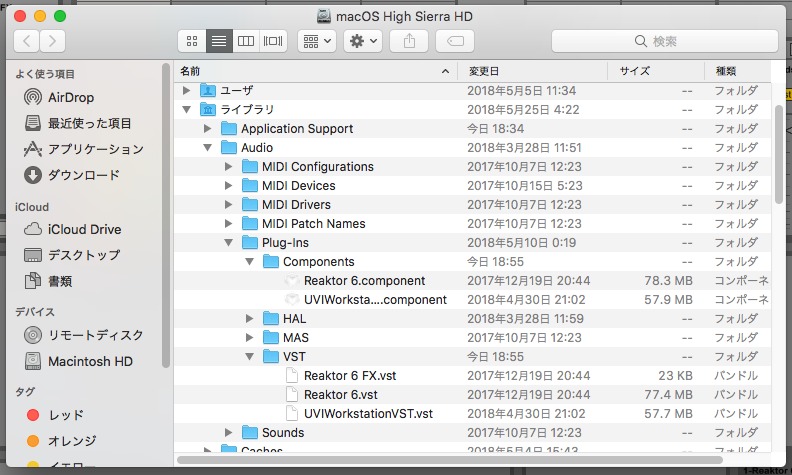Screen dimensions: 792x475
Task: Open リモートディスク in the sidebar
Action: pos(83,335)
